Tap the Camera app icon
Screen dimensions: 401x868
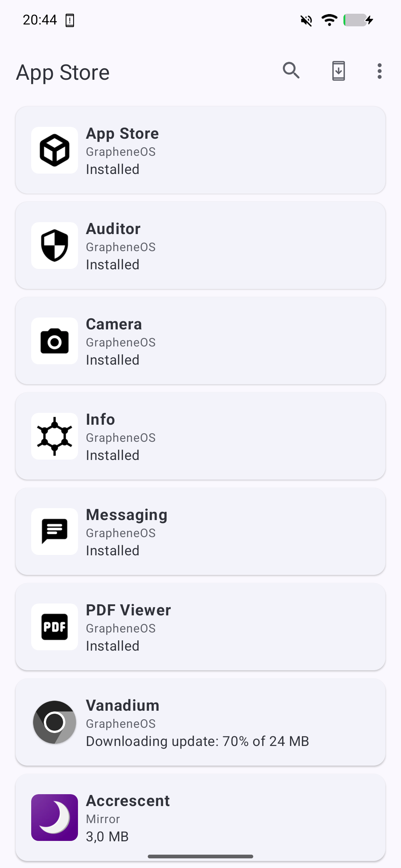tap(55, 341)
